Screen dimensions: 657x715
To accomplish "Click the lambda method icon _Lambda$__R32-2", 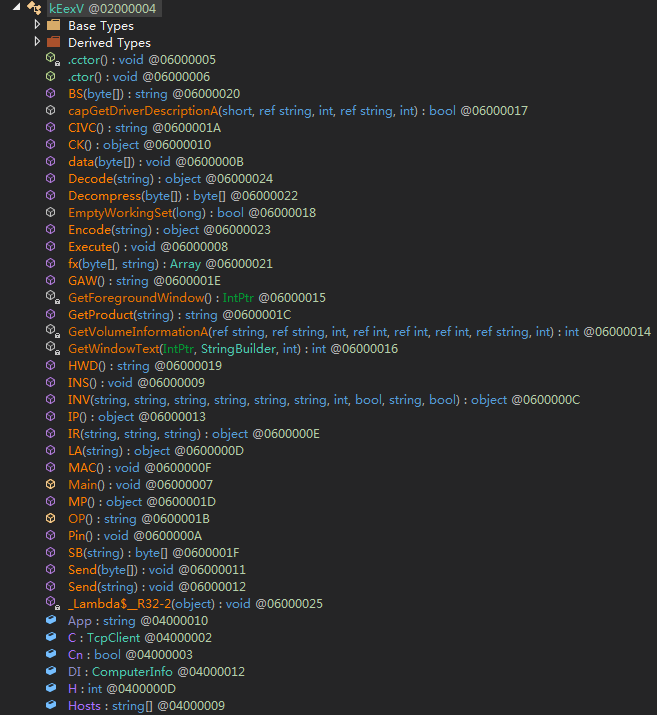I will (51, 603).
